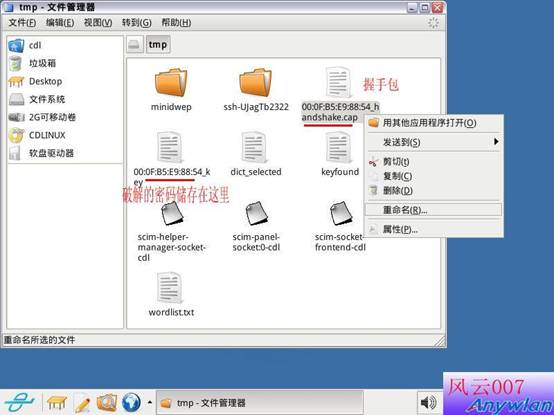Open the minidwep folder icon
This screenshot has width=554, height=415.
click(171, 82)
